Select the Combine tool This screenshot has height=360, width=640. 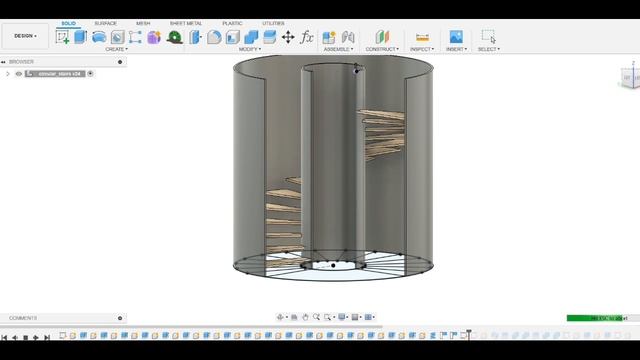[251, 37]
